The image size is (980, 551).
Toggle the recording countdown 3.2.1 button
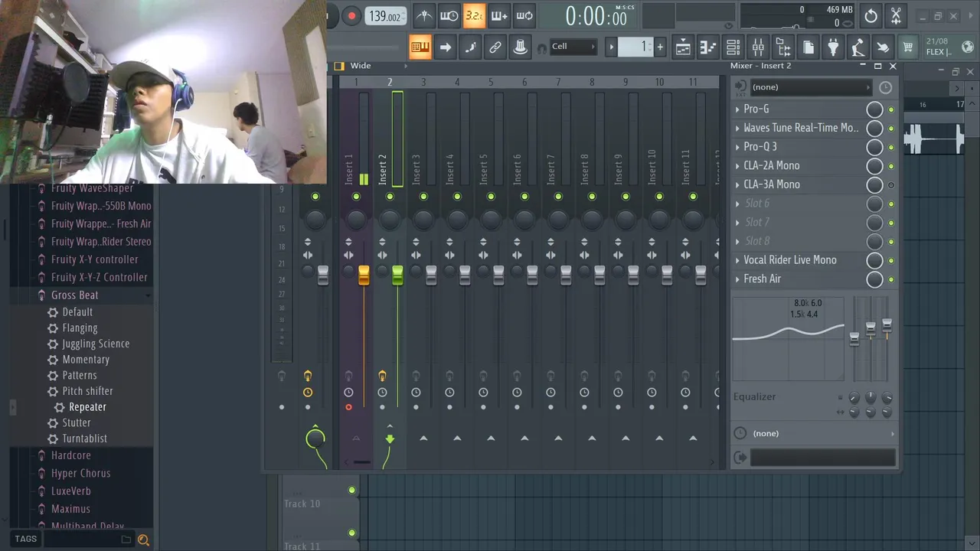point(474,16)
